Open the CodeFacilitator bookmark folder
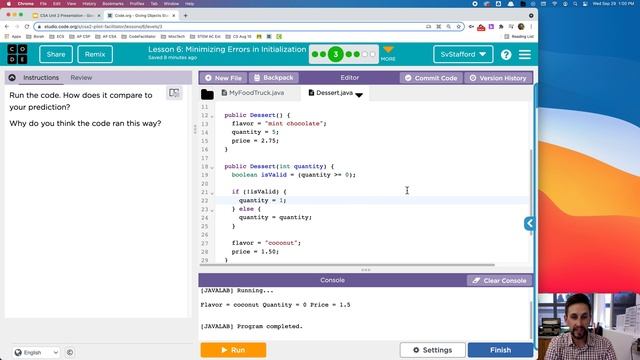The height and width of the screenshot is (360, 640). tap(138, 36)
